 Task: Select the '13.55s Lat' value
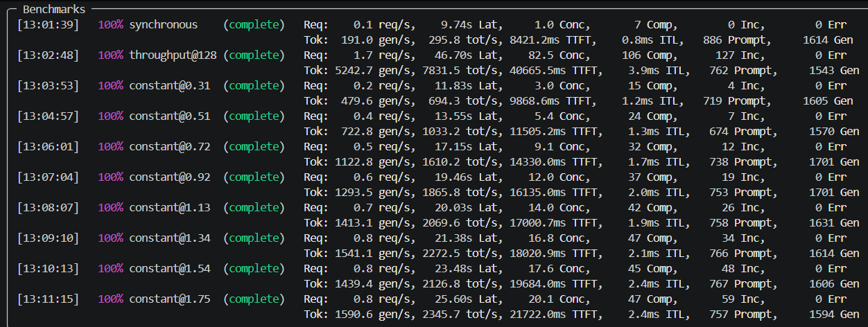coord(467,116)
